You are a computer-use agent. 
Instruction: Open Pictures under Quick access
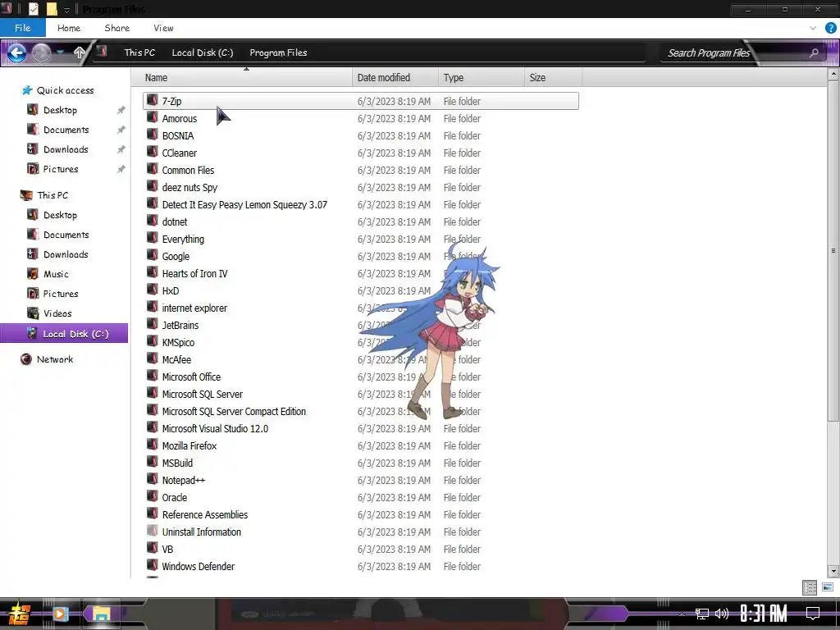(61, 169)
